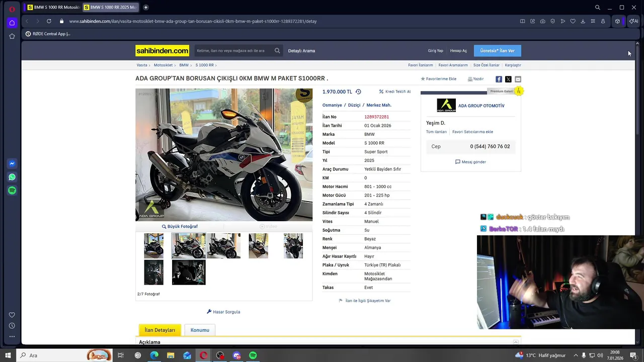
Task: Open Spotify from taskbar
Action: coord(253,355)
